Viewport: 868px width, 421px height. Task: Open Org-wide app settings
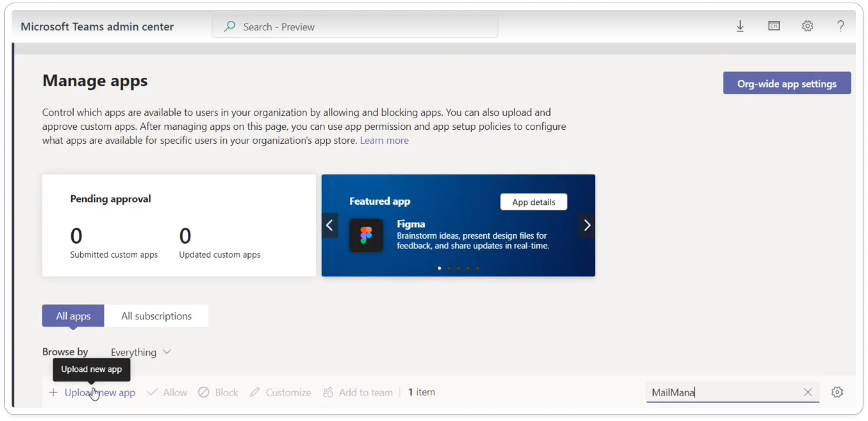coord(786,83)
